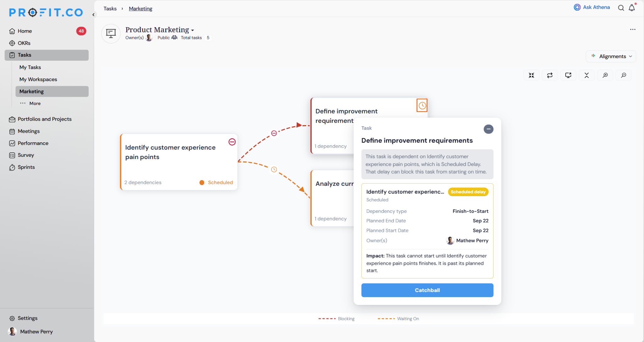Click Marketing breadcrumb link
The image size is (644, 342).
(141, 8)
